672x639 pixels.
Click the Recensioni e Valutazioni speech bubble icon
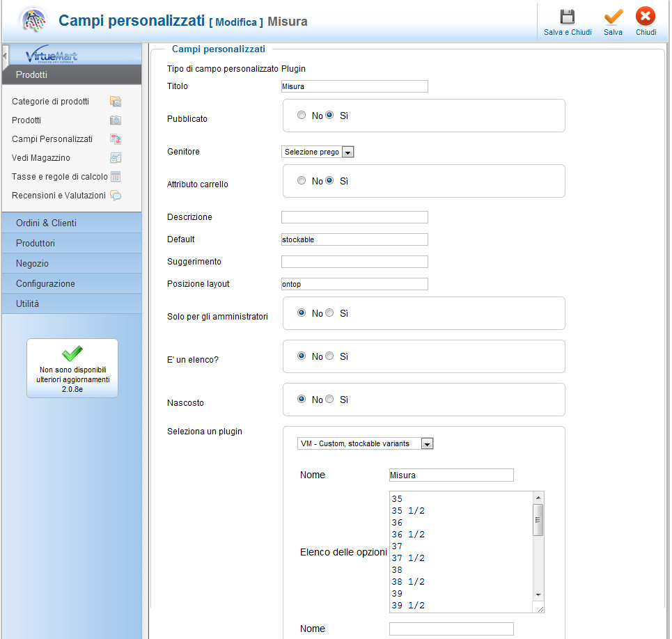tap(116, 196)
